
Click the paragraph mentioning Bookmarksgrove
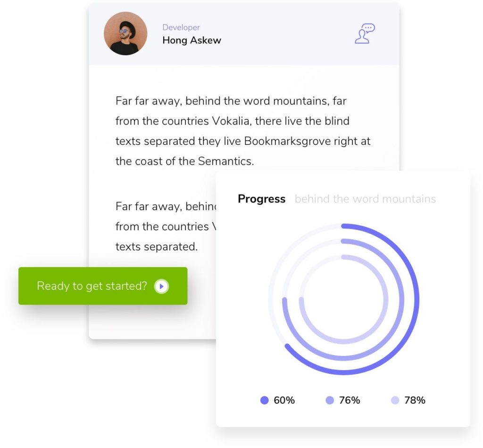tap(243, 131)
